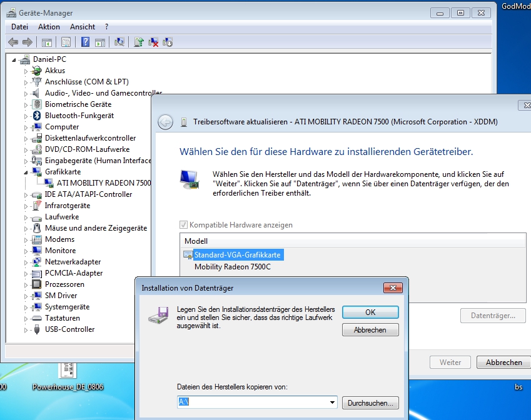Select Diskettenlaufwerkcontroller tree entry

click(x=91, y=138)
